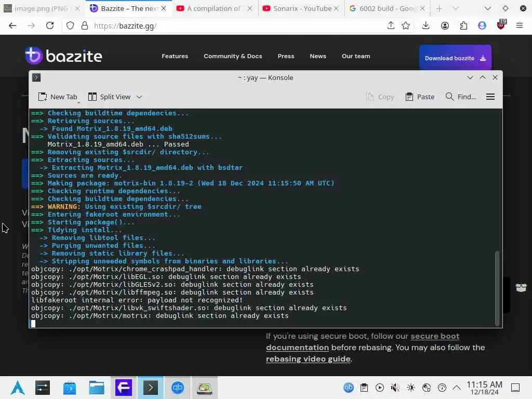Viewport: 532px width, 399px height.
Task: Close the image.png tab
Action: click(78, 8)
